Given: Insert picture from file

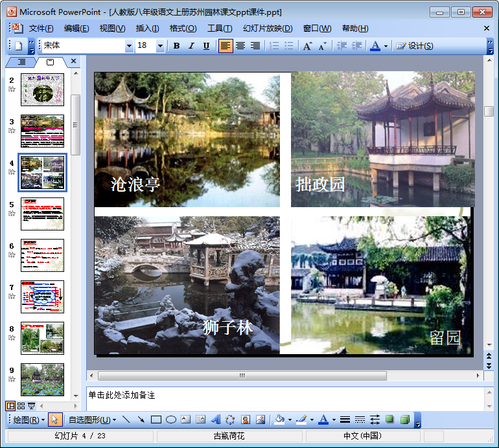Looking at the screenshot, I should [261, 420].
